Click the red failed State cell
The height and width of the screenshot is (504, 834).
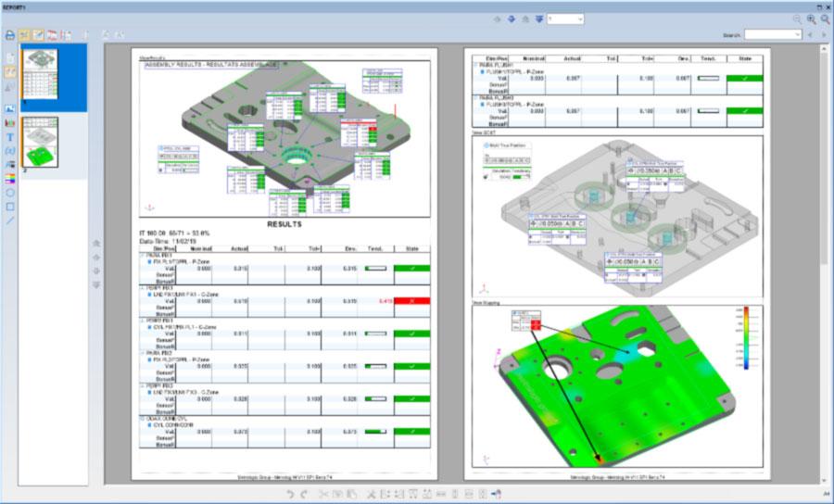411,301
